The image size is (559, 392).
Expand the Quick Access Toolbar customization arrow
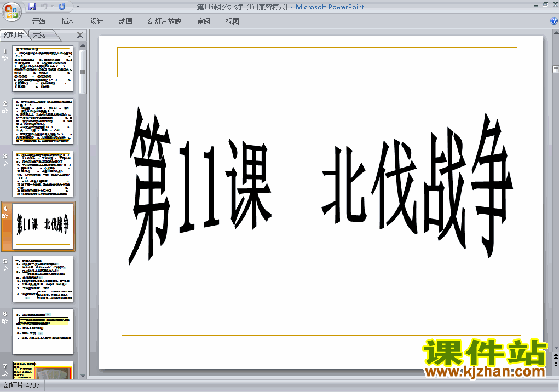78,7
